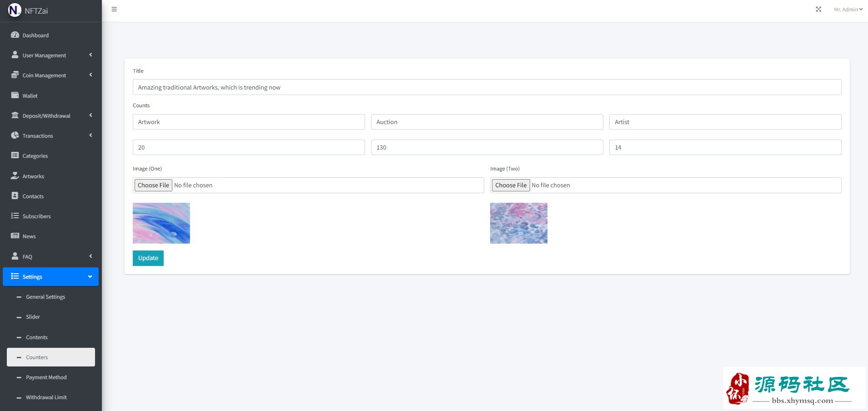Click the NFTZai logo icon
This screenshot has width=868, height=411.
click(x=15, y=10)
